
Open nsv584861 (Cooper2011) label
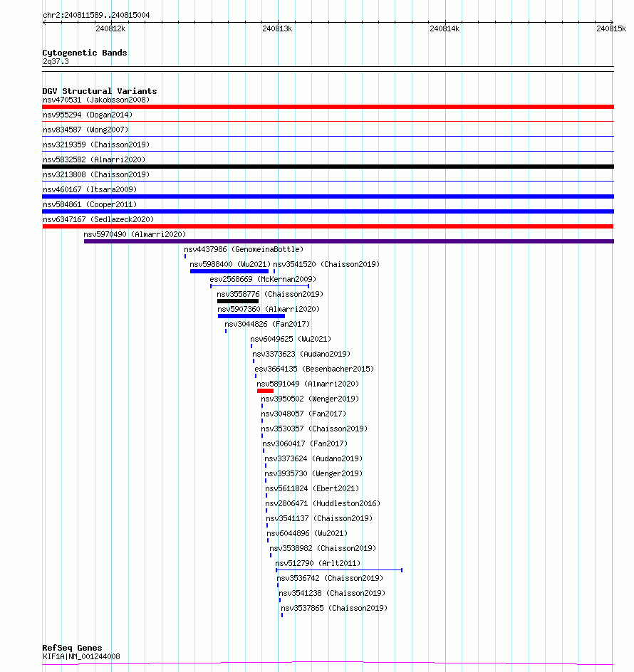pos(90,204)
